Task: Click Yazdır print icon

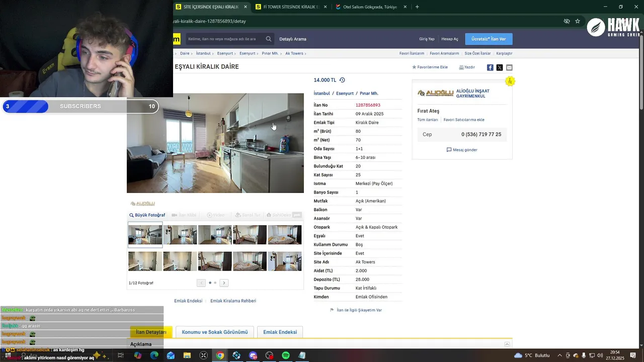Action: (x=461, y=67)
